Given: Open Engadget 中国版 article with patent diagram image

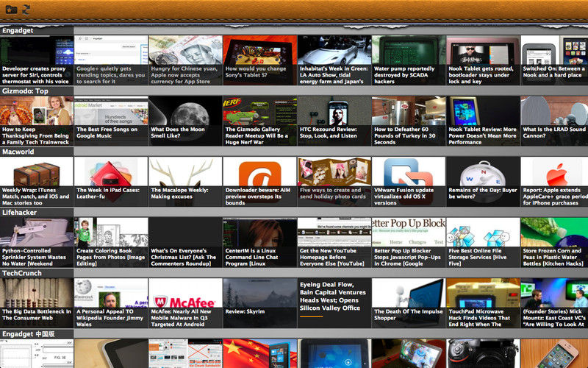Looking at the screenshot, I should pos(37,353).
